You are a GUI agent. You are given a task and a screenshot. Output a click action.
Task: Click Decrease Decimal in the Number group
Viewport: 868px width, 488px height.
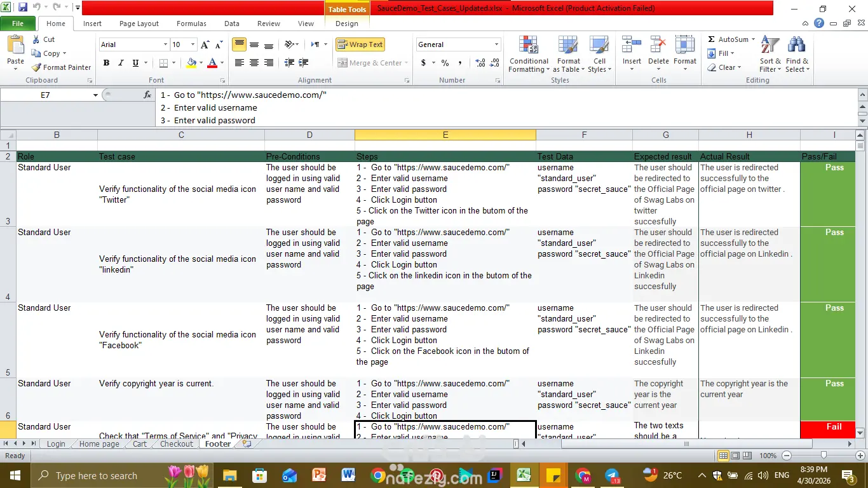click(x=494, y=63)
